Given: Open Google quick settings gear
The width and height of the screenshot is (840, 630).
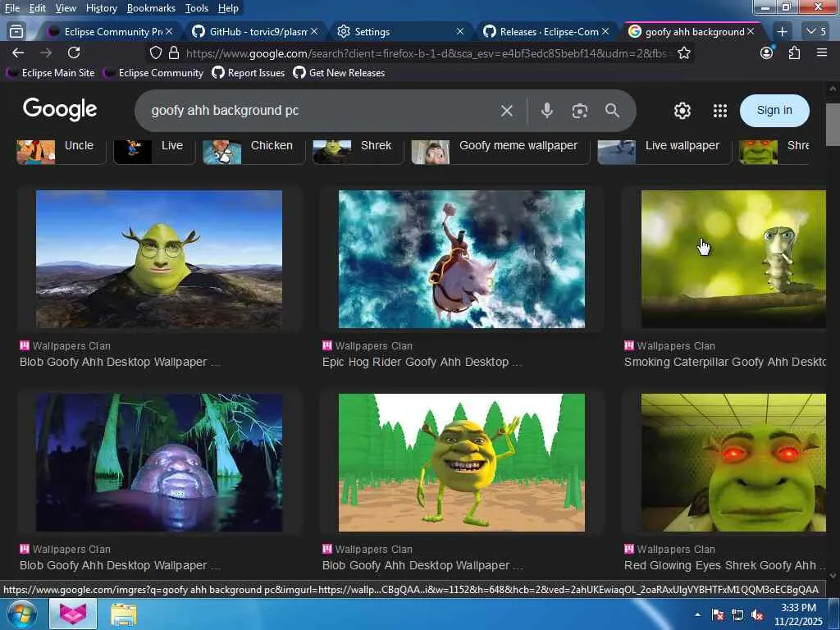Looking at the screenshot, I should 682,111.
